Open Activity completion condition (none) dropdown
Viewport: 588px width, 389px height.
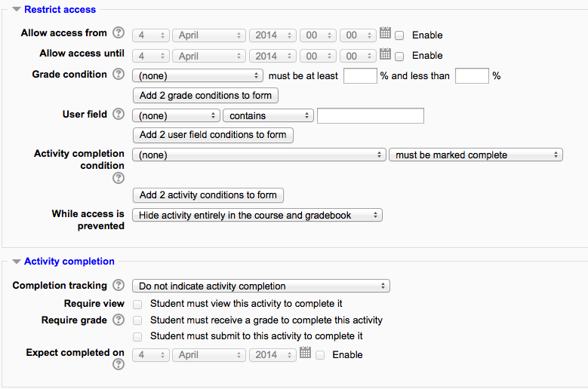[259, 155]
